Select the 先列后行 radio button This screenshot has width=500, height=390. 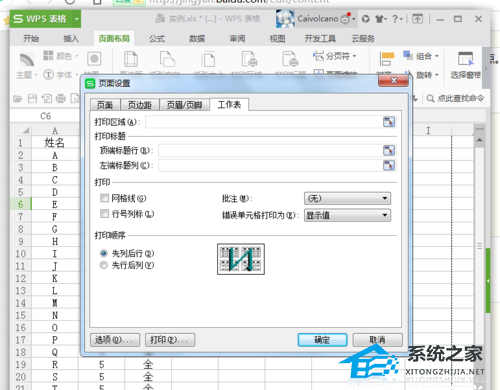tap(104, 253)
